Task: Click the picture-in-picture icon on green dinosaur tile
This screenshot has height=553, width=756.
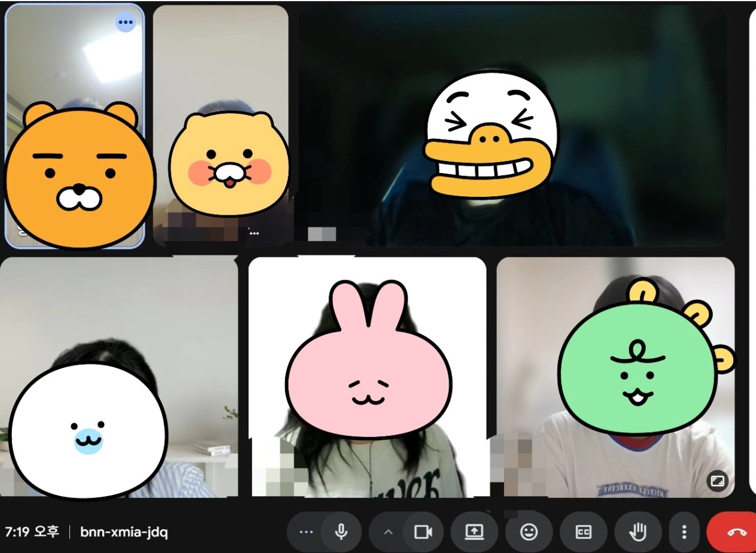Action: (716, 481)
